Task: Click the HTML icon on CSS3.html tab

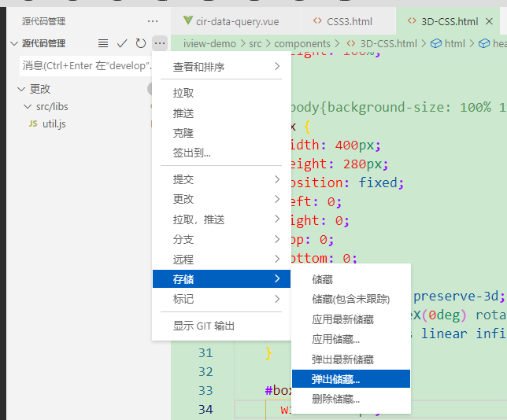Action: tap(317, 21)
